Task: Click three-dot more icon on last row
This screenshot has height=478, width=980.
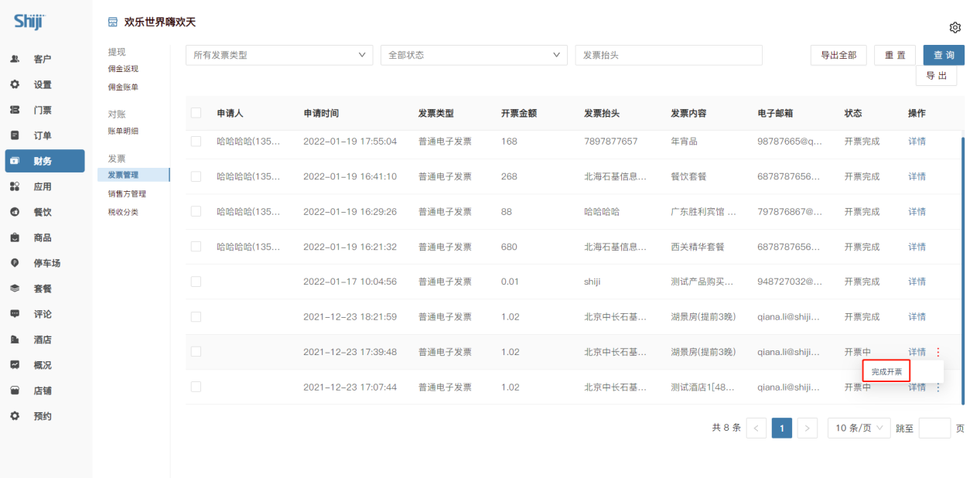Action: 938,388
